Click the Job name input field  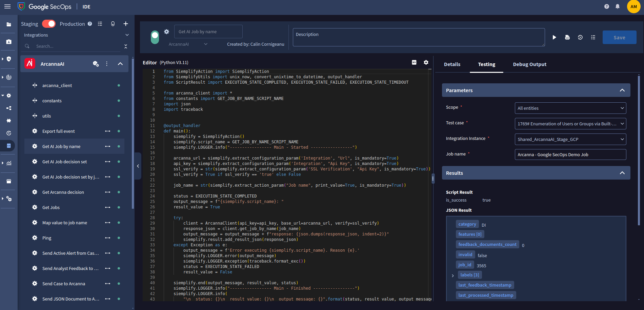click(570, 154)
